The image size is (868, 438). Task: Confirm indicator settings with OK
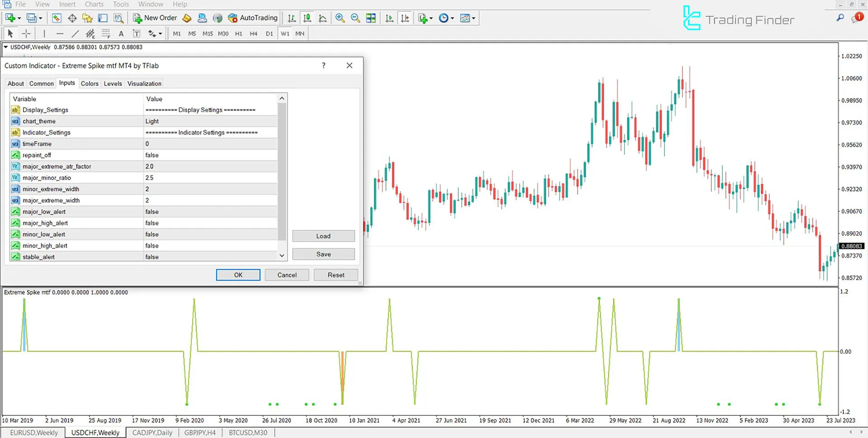tap(238, 275)
